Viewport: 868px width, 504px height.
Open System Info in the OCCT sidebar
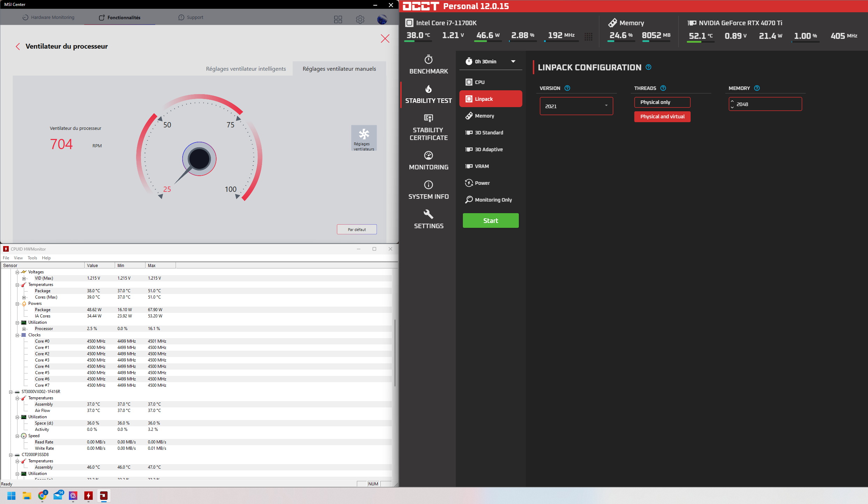pyautogui.click(x=428, y=190)
